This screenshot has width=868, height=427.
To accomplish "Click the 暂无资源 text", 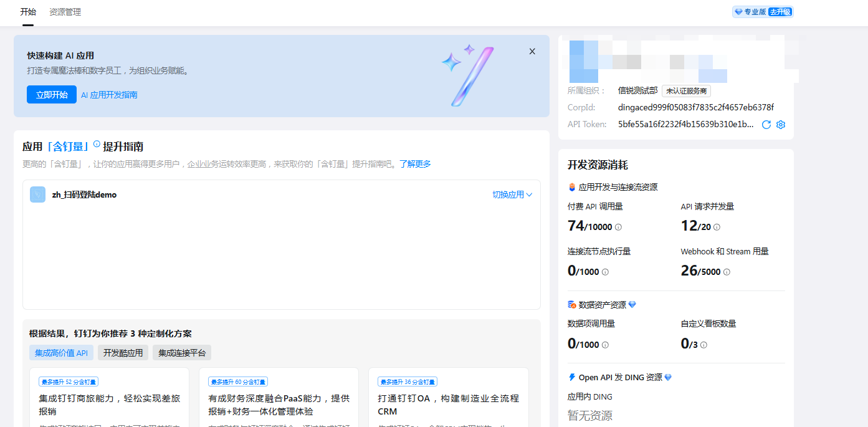I will 590,415.
